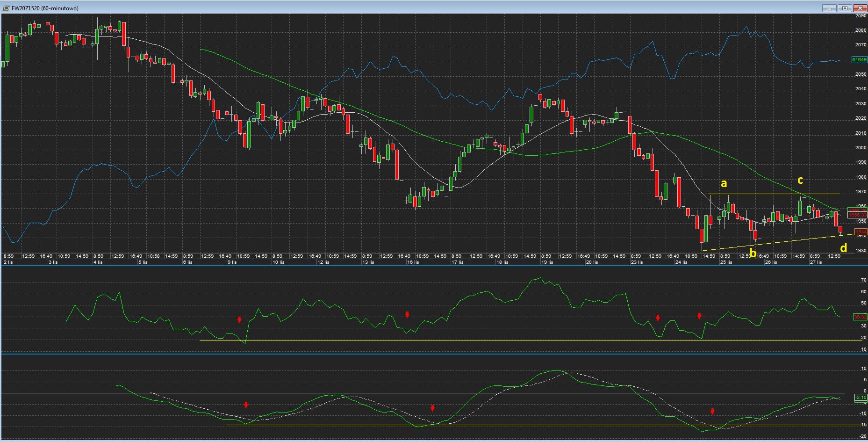Close the FW20Z1520 chart window
This screenshot has width=868, height=442.
point(860,8)
